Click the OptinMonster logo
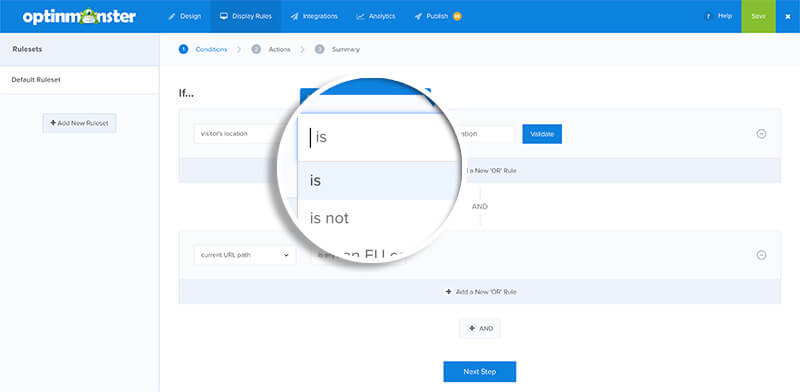The height and width of the screenshot is (392, 800). (79, 16)
